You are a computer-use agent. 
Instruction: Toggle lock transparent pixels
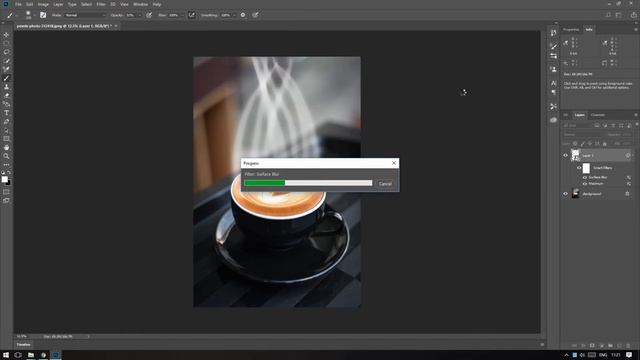click(575, 144)
